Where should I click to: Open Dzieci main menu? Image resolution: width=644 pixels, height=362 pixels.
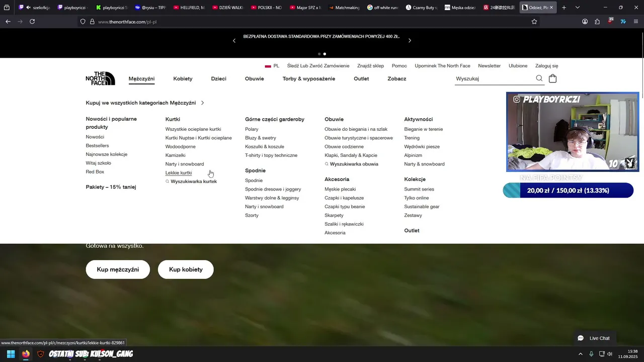point(218,79)
